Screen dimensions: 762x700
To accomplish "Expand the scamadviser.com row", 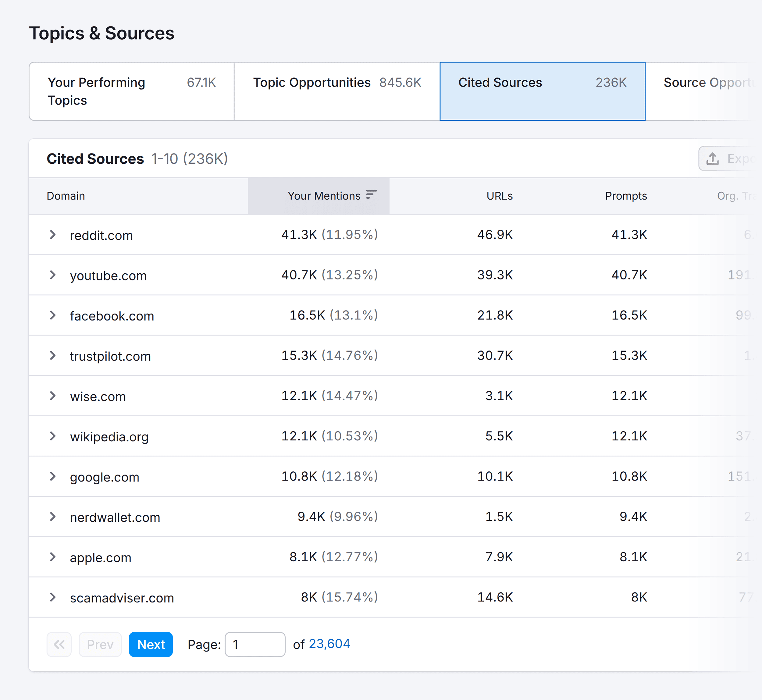I will [52, 597].
